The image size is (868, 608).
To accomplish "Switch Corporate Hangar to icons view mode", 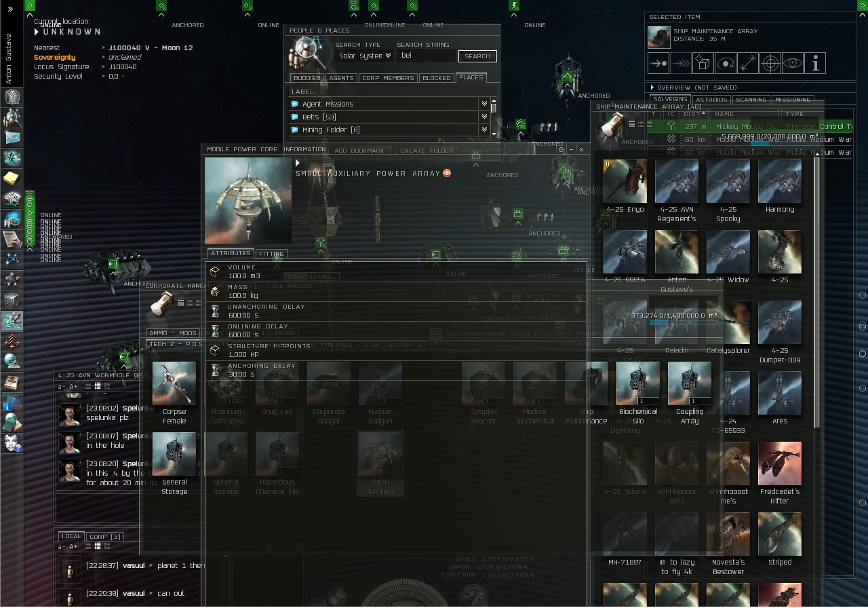I will pos(181,303).
